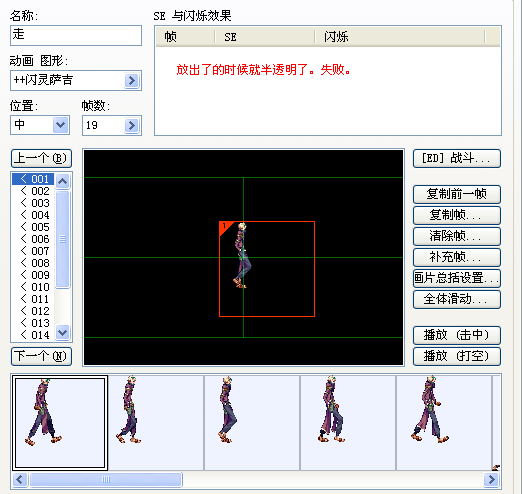This screenshot has height=494, width=522.
Task: Click the SE column header
Action: point(265,37)
